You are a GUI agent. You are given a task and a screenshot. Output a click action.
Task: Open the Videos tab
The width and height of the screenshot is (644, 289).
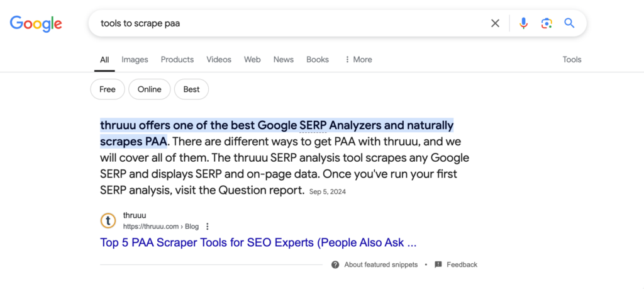pyautogui.click(x=219, y=60)
